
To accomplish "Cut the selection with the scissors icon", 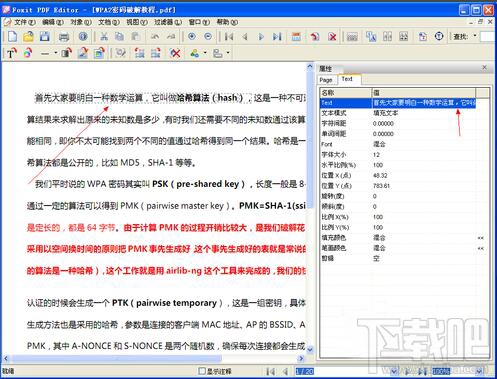I will point(104,36).
